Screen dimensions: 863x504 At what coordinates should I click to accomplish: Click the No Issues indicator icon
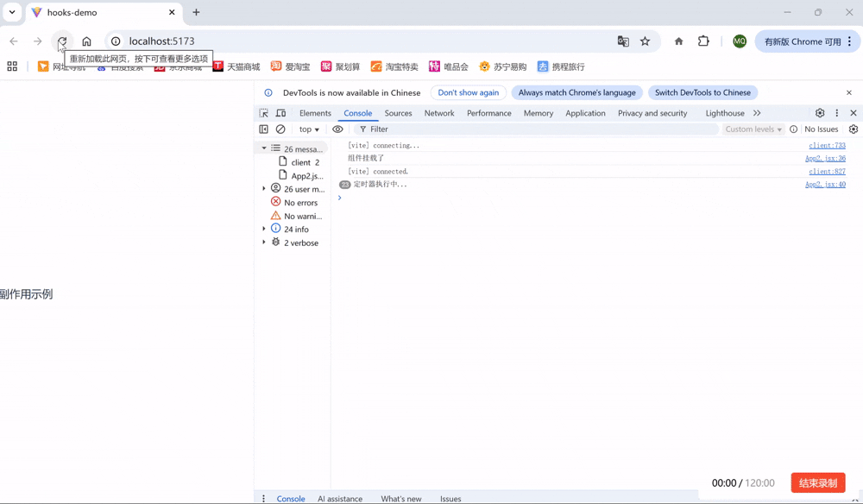pyautogui.click(x=794, y=129)
